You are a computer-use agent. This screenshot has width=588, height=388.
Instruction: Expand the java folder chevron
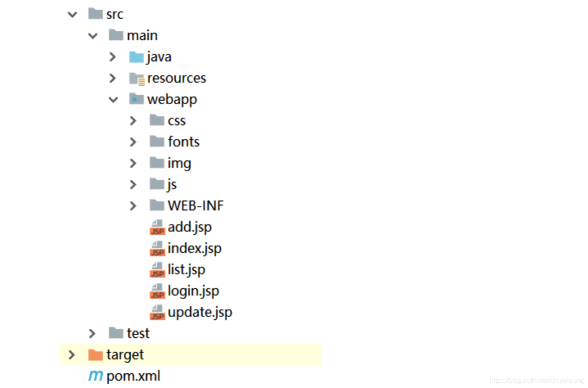pos(113,57)
